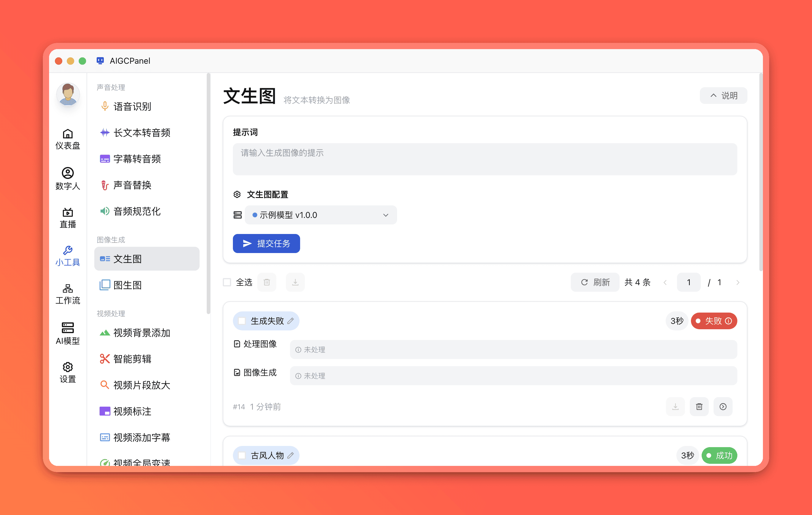This screenshot has height=515, width=812.
Task: Click the 图像生成 section heading in the tool list
Action: pyautogui.click(x=111, y=240)
